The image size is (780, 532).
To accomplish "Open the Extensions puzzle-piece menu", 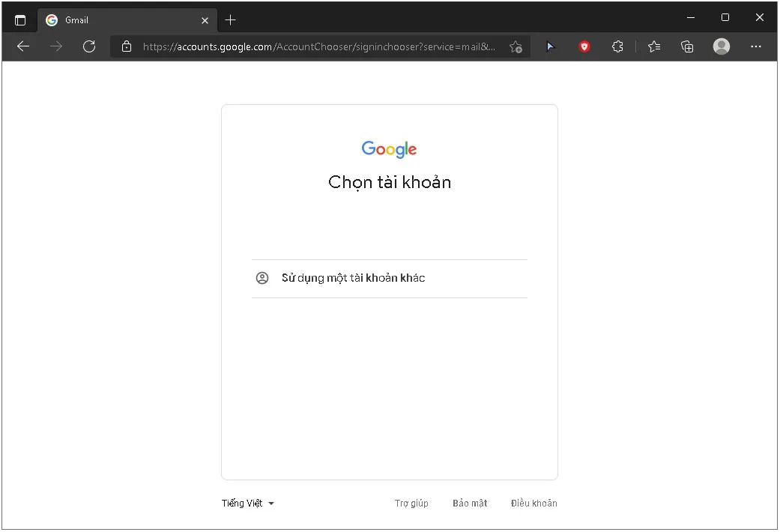I will 617,46.
